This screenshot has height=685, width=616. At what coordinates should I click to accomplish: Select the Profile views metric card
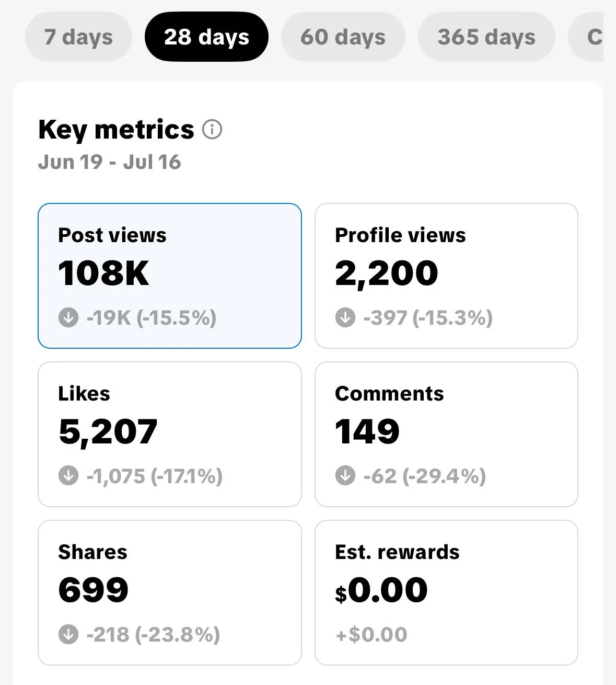pyautogui.click(x=446, y=276)
